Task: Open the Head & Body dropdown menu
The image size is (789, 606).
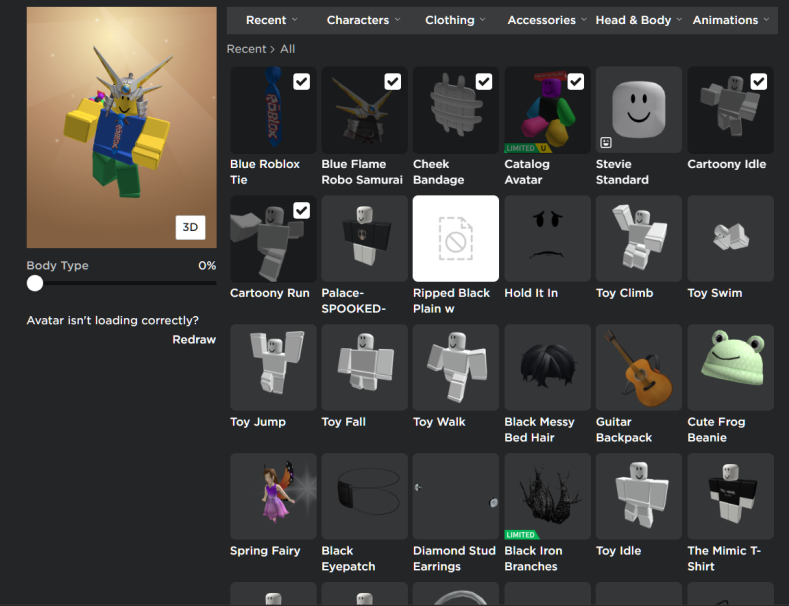Action: tap(639, 20)
